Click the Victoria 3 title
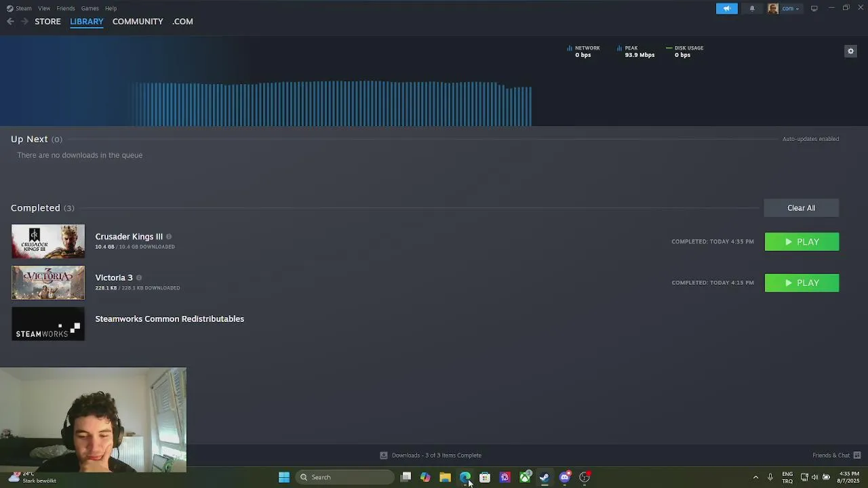 pyautogui.click(x=114, y=278)
